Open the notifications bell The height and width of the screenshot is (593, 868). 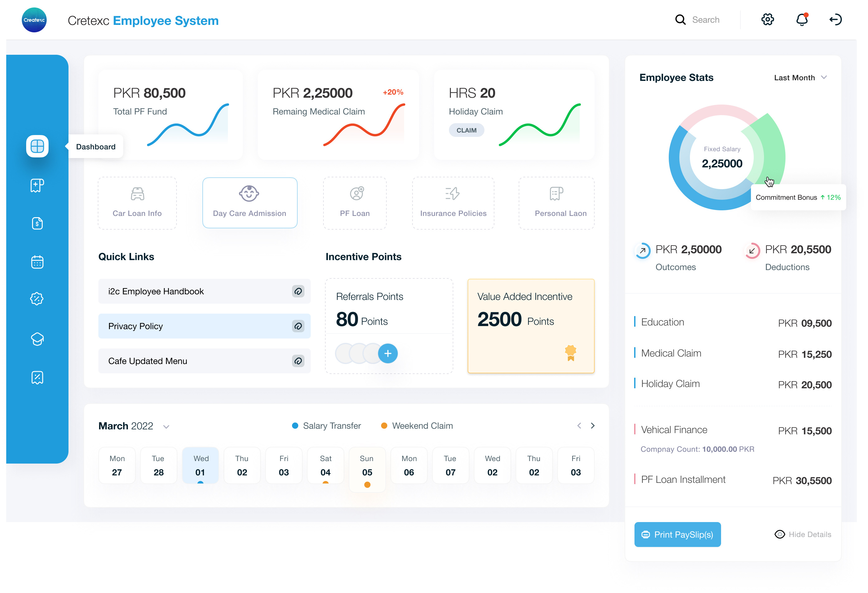[801, 19]
